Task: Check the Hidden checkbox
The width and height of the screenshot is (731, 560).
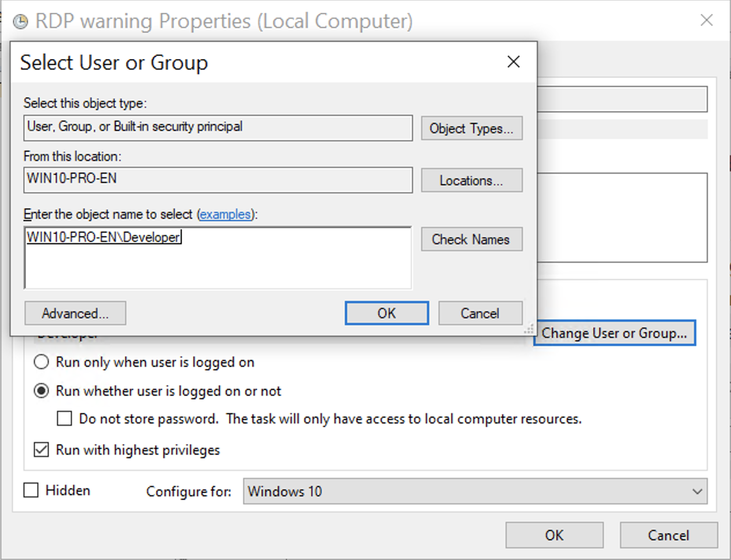Action: coord(31,490)
